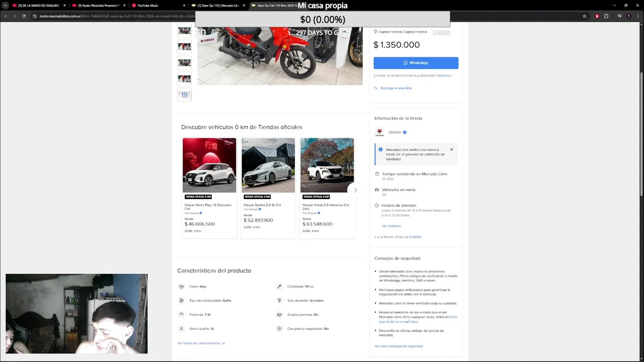Viewport: 644px width, 362px height.
Task: Click the Tipo de moto icon
Action: tap(279, 301)
